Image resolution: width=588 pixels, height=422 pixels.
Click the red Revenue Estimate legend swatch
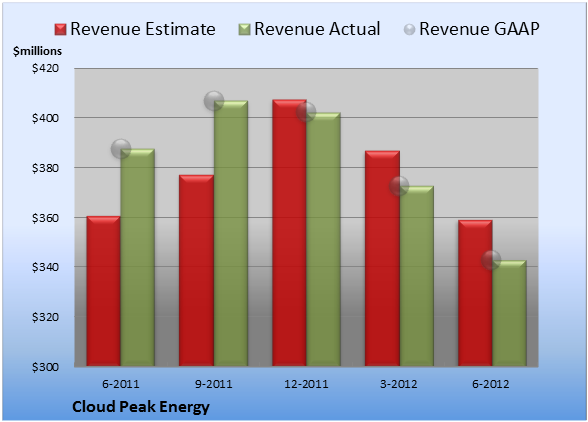click(x=60, y=29)
